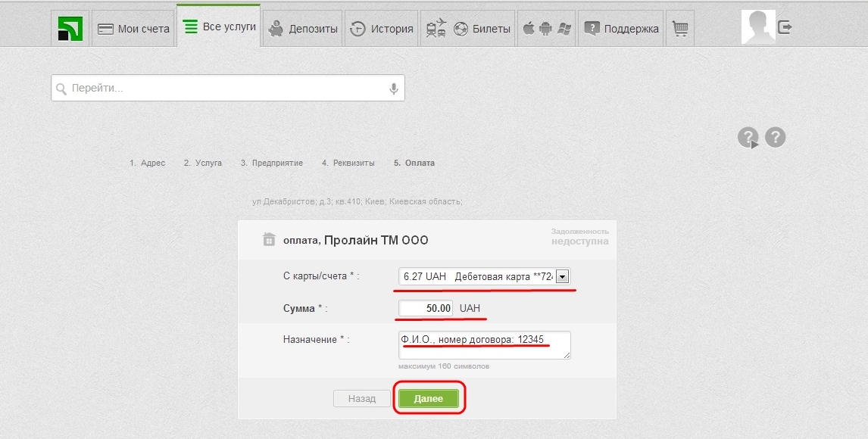Image resolution: width=868 pixels, height=439 pixels.
Task: Go to step 3. Предприятие
Action: [272, 163]
